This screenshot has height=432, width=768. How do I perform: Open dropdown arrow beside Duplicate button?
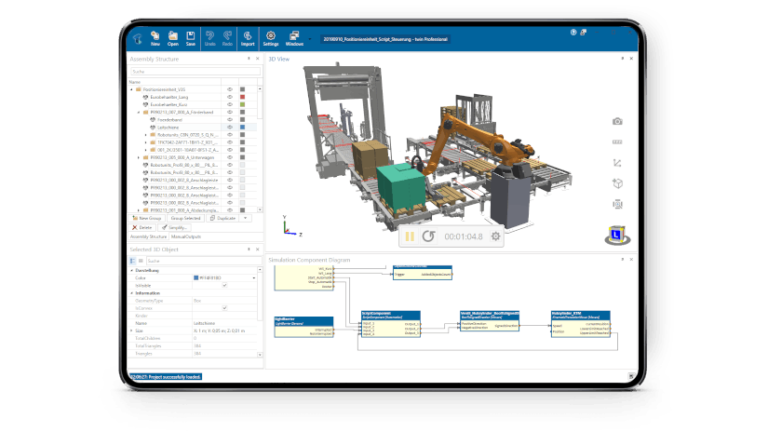(245, 218)
